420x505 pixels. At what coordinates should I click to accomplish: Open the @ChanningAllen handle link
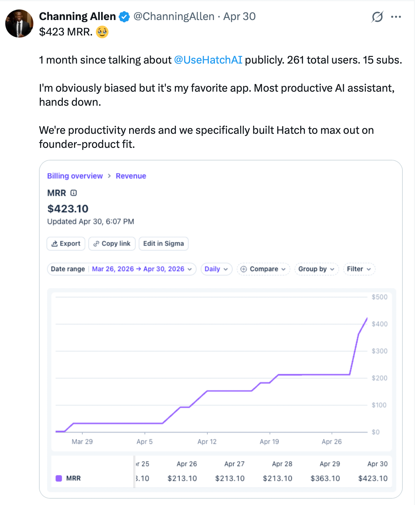click(174, 17)
